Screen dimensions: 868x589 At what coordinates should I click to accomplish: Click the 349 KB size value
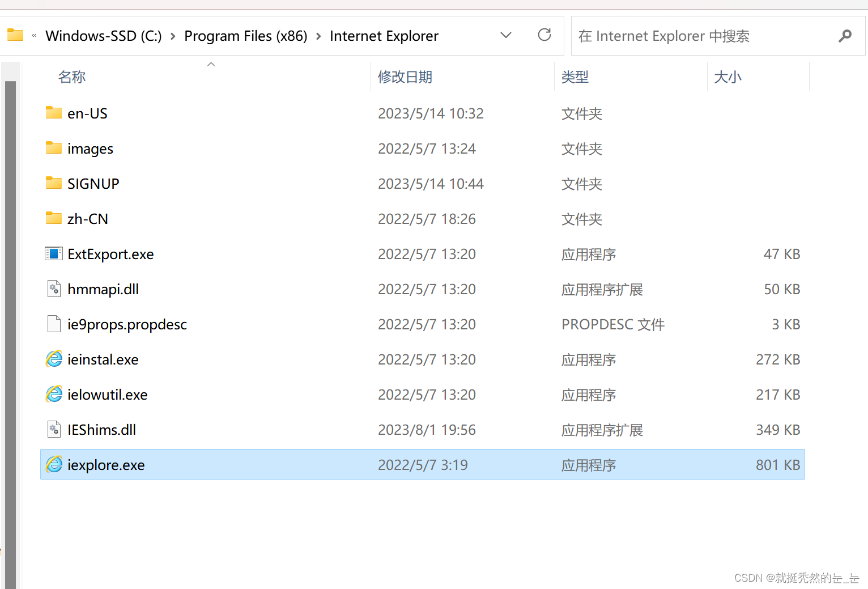(778, 430)
